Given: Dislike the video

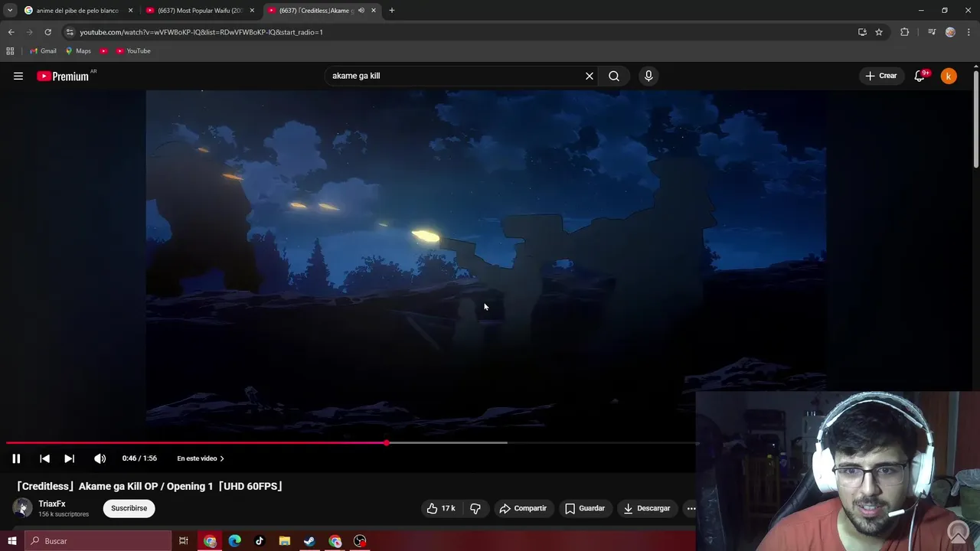Looking at the screenshot, I should point(475,508).
